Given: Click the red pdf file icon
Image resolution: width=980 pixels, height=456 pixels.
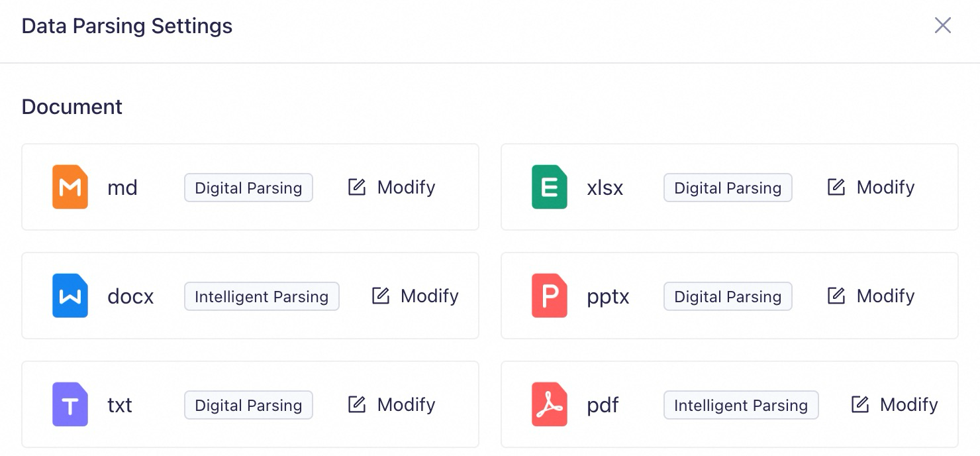Looking at the screenshot, I should pos(550,404).
